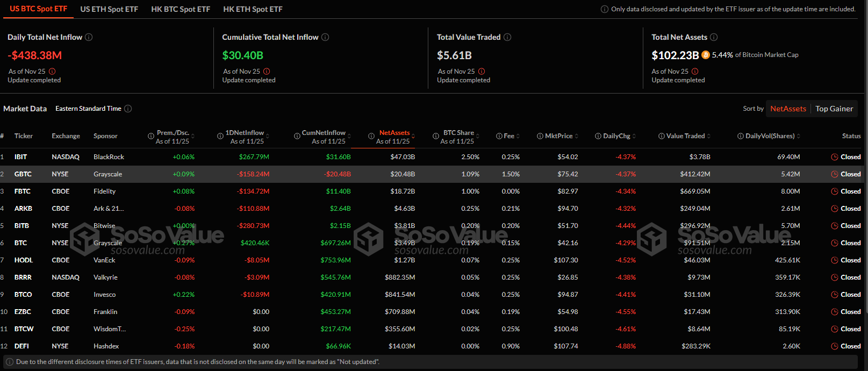Open the BTCW ticker link
The width and height of the screenshot is (868, 371).
[24, 329]
